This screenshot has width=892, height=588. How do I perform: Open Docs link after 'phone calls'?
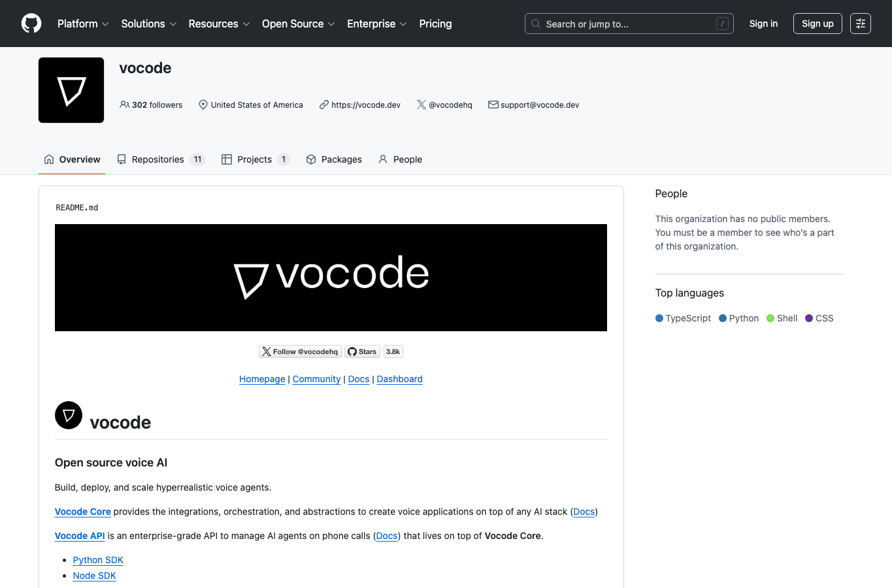tap(387, 536)
